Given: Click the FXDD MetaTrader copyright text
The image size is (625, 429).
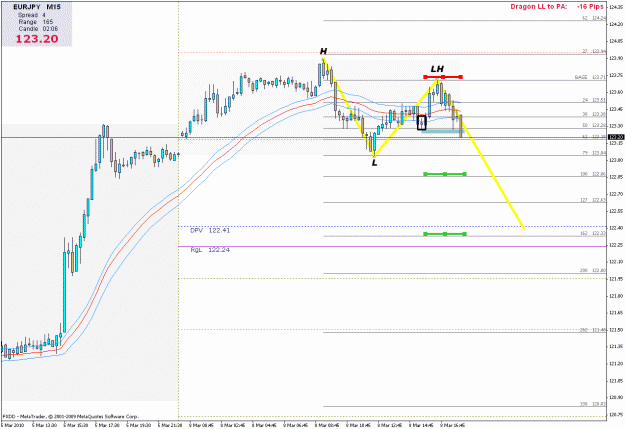Looking at the screenshot, I should click(71, 416).
